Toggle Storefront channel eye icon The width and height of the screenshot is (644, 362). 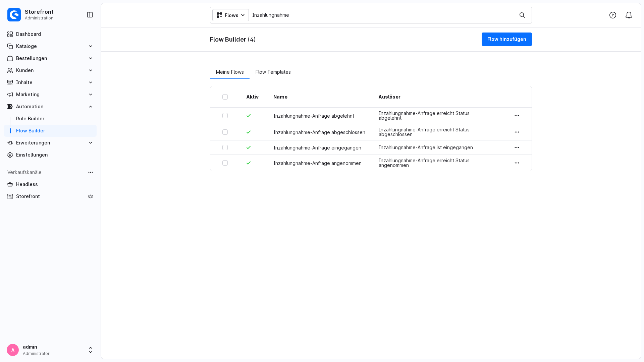[91, 196]
